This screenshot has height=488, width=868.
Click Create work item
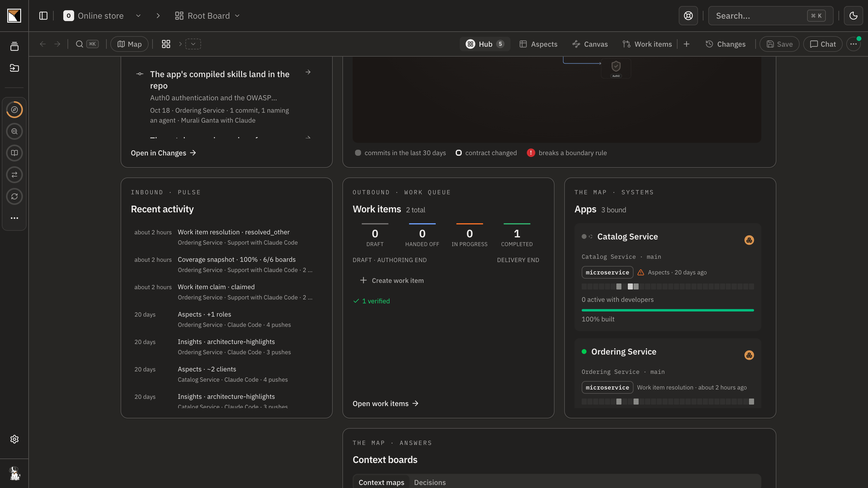[x=392, y=280]
